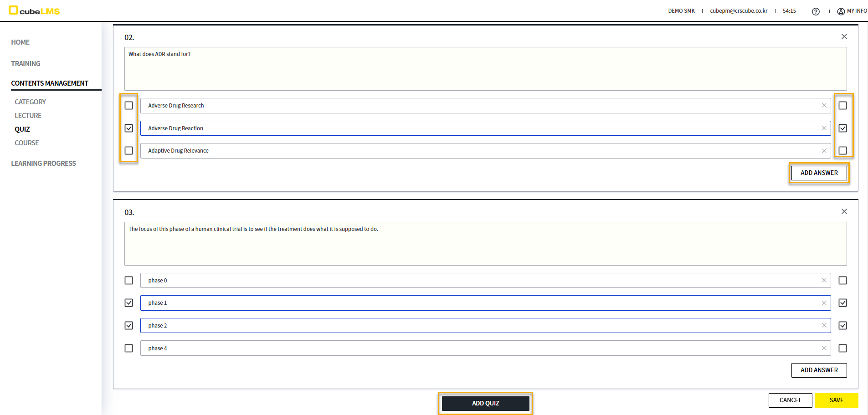Click the 'What does ADR stand for?' textbox
868x415 pixels.
485,69
